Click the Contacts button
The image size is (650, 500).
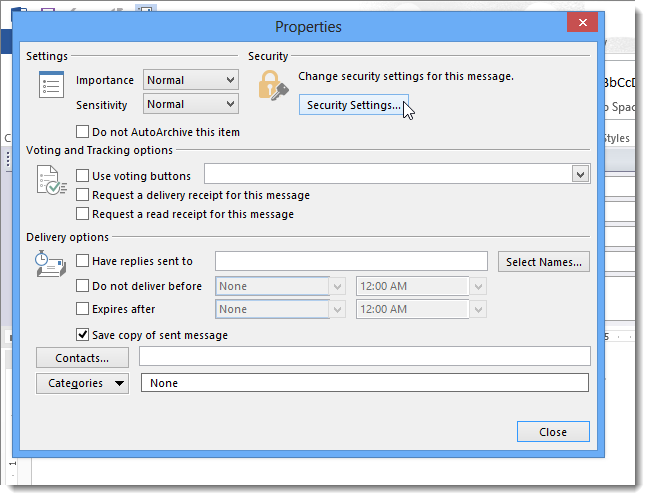click(x=82, y=358)
